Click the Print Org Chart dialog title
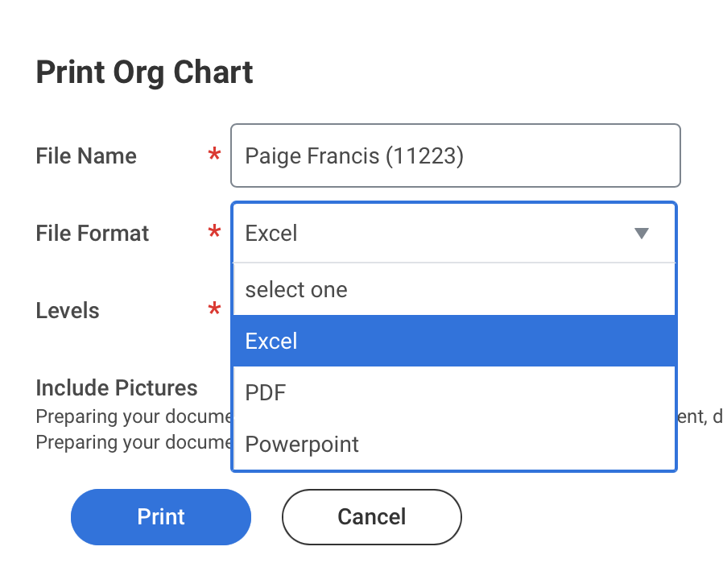This screenshot has width=723, height=588. coord(144,72)
